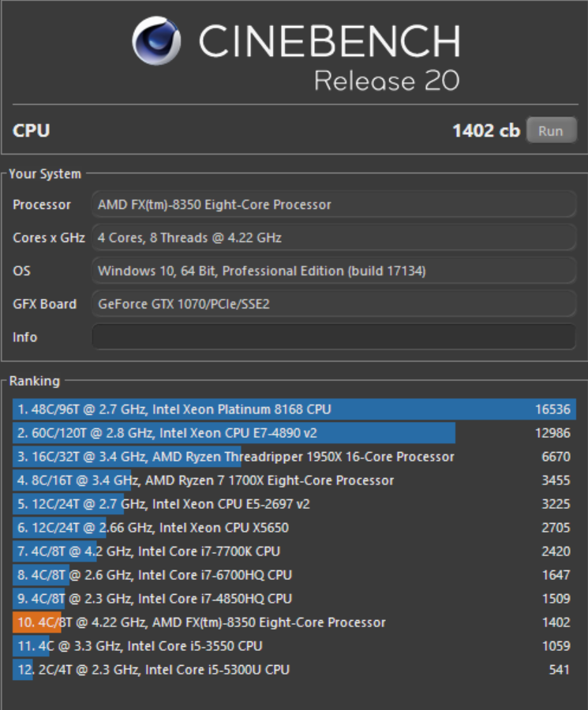Select the Xeon Platinum 8168 ranking entry
The height and width of the screenshot is (710, 588).
coord(294,409)
